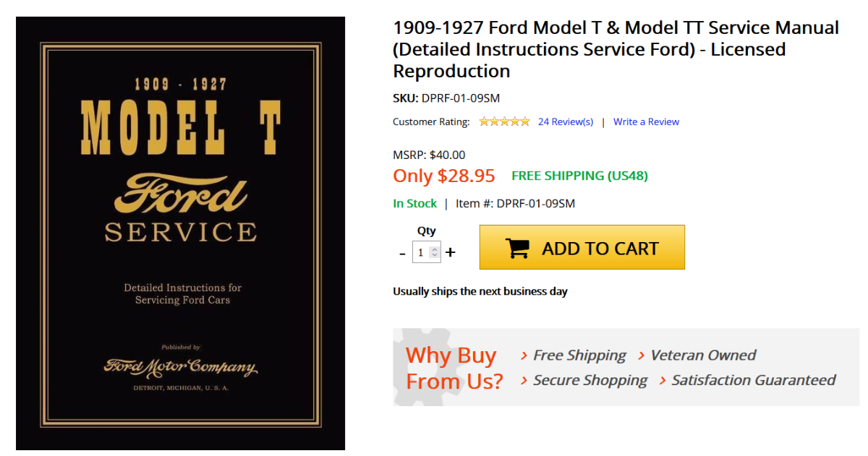
Task: Open the 24 Review(s) link
Action: 566,121
